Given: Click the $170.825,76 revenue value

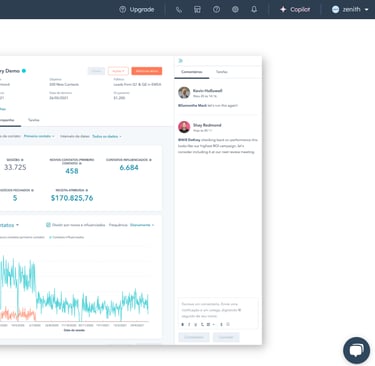Looking at the screenshot, I should tap(72, 198).
